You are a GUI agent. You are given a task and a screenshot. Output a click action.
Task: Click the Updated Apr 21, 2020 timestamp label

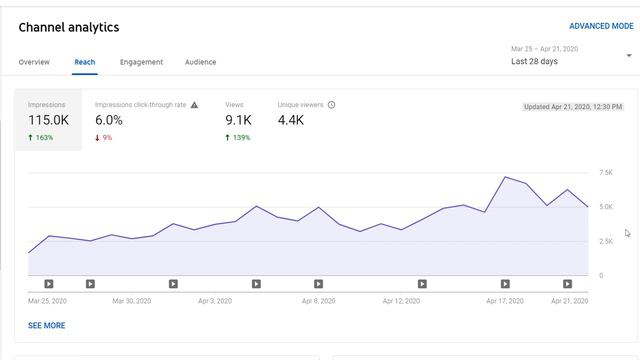(x=573, y=107)
